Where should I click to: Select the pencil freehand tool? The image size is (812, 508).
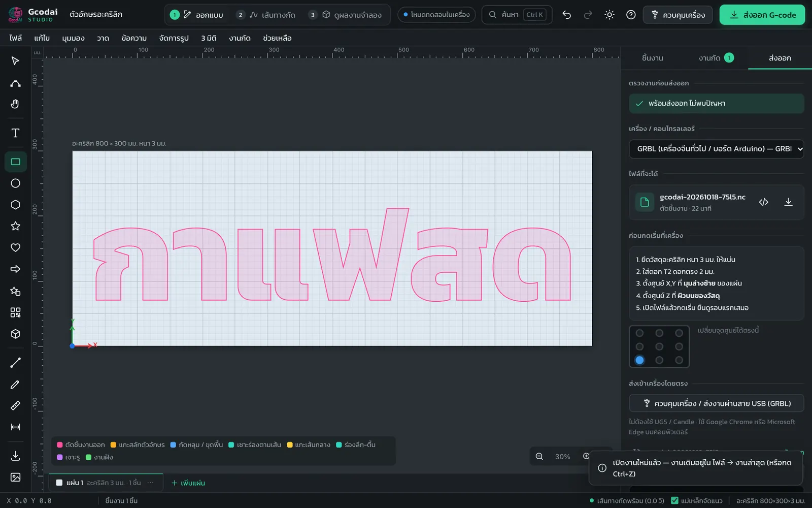point(15,385)
